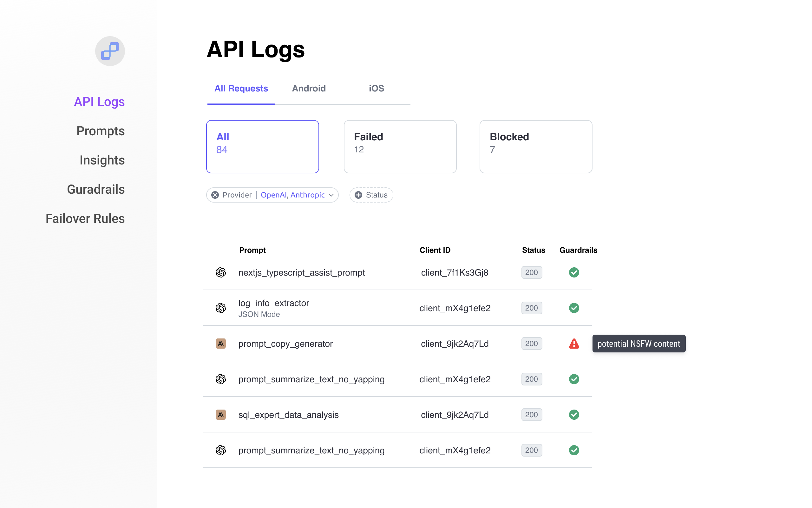Image resolution: width=812 pixels, height=508 pixels.
Task: Click the Client ID column header
Action: tap(435, 250)
